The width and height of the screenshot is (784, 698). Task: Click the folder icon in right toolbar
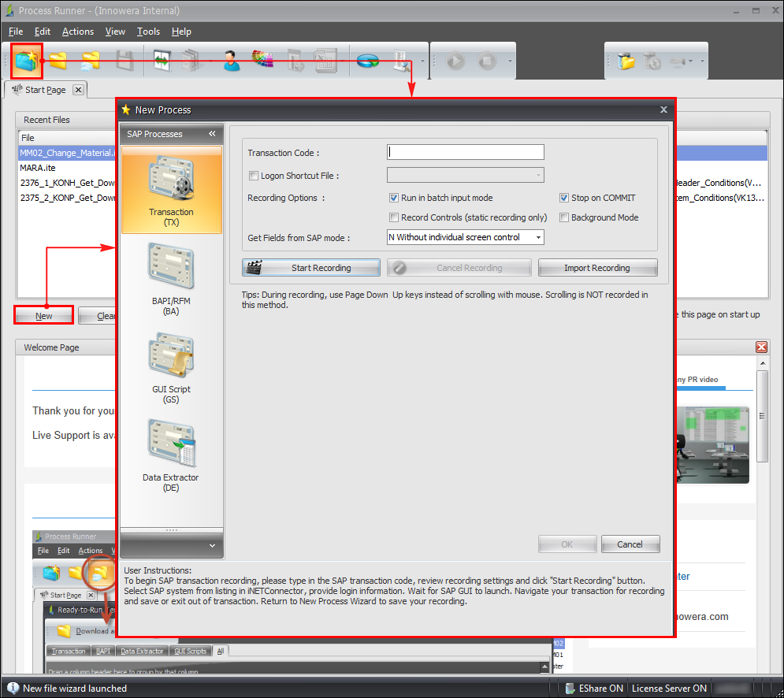pos(626,61)
